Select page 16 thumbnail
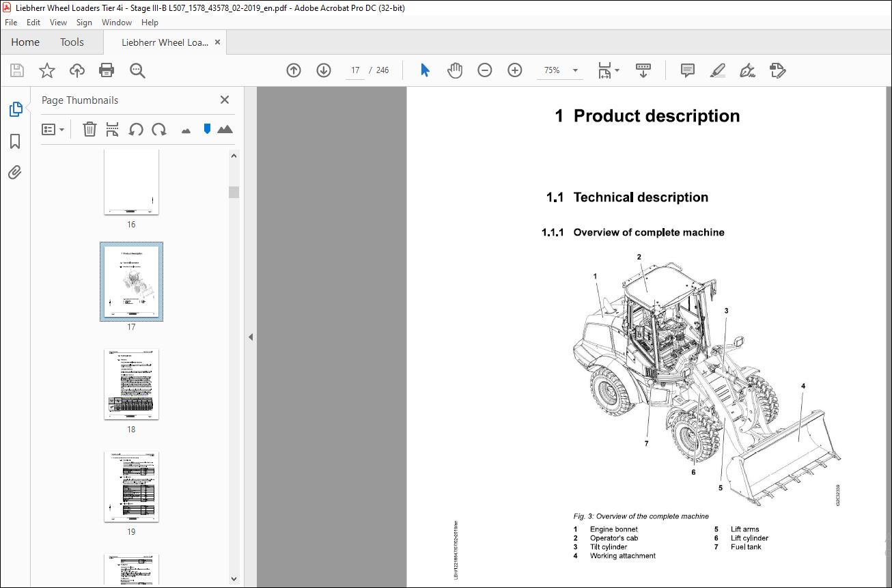892x588 pixels. (131, 182)
